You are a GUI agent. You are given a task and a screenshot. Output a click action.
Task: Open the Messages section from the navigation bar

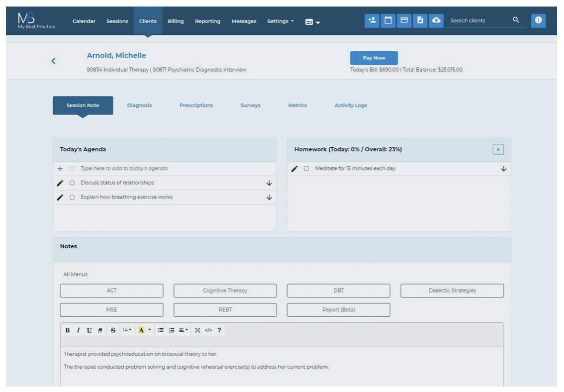tap(243, 22)
